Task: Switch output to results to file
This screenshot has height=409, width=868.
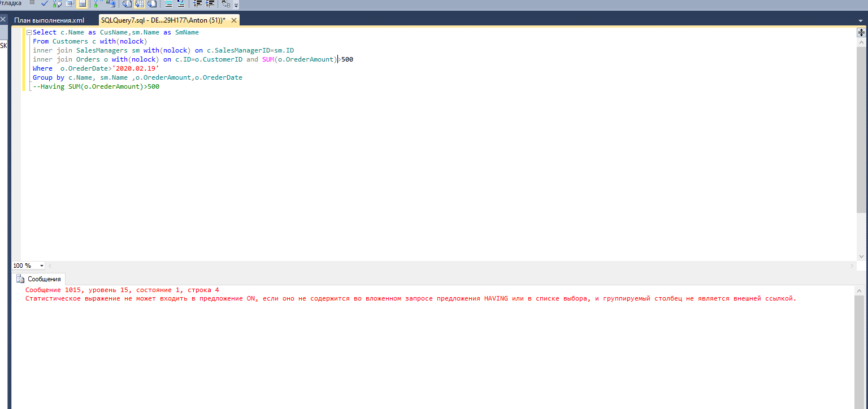Action: click(152, 3)
